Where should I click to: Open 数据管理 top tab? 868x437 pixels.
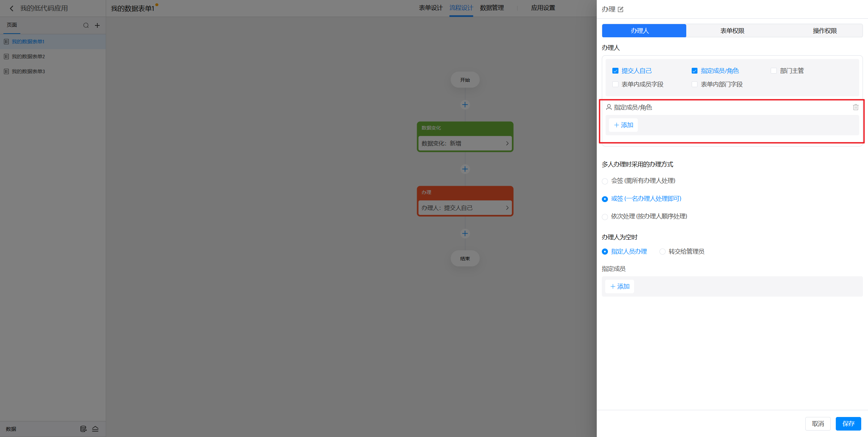[x=492, y=8]
